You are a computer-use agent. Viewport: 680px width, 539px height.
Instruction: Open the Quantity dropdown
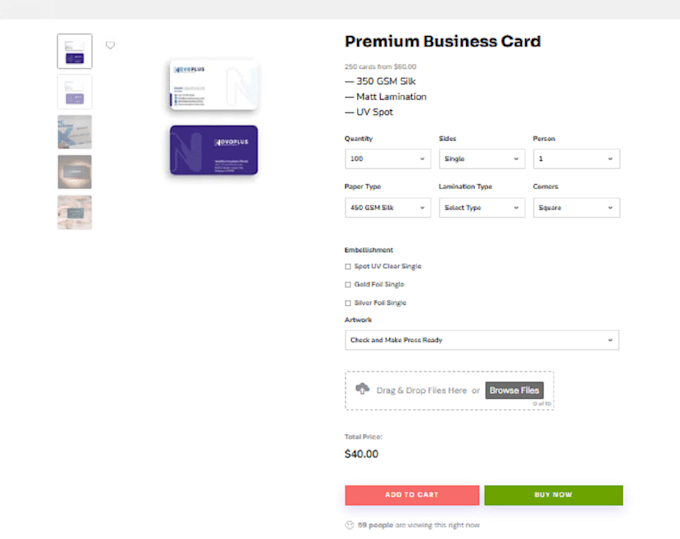(388, 159)
